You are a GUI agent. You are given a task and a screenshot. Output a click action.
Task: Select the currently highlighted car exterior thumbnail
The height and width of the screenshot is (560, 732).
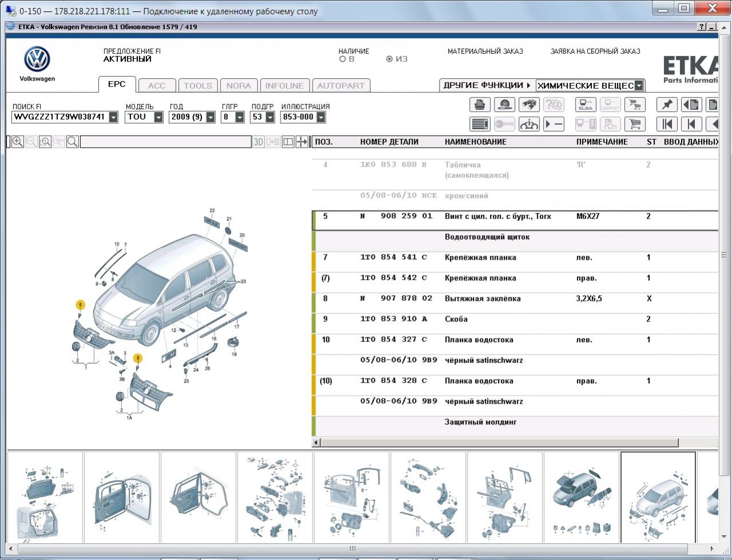click(658, 497)
